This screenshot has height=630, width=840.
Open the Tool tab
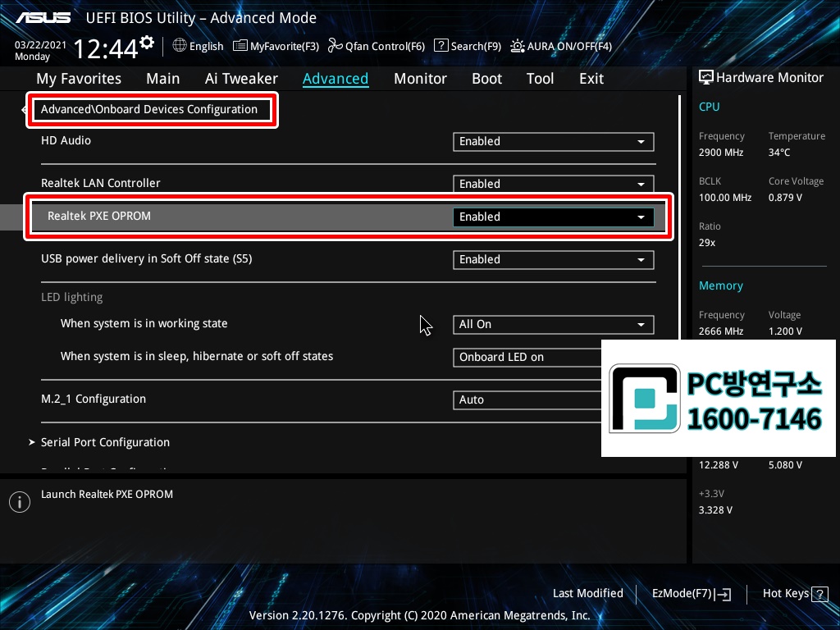tap(540, 79)
